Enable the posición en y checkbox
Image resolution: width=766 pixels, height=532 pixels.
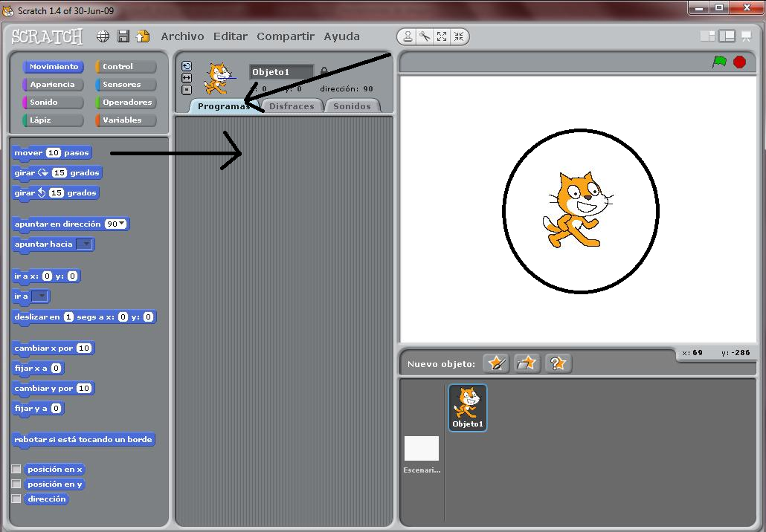16,484
